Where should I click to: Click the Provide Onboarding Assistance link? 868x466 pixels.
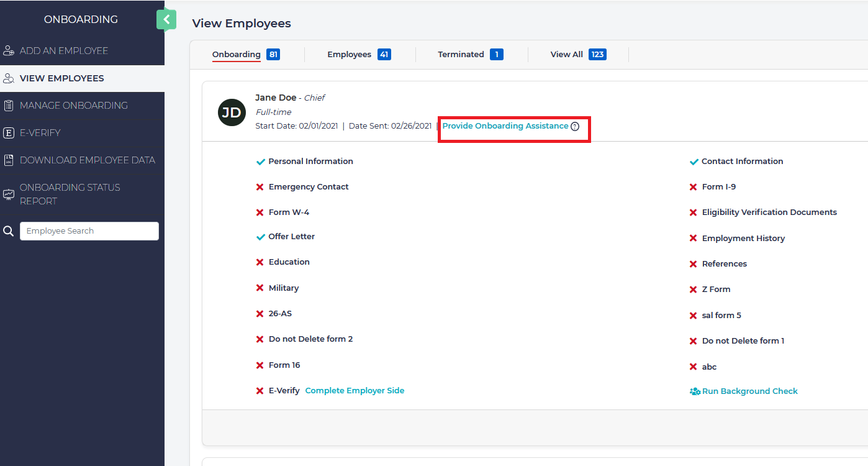505,126
